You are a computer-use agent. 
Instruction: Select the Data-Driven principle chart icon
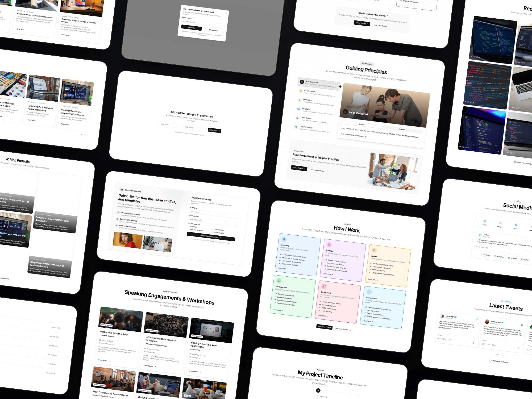297,118
